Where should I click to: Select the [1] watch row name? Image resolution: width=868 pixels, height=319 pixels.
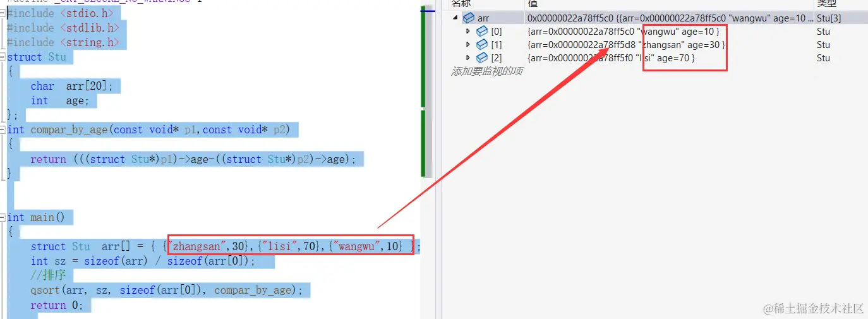[x=497, y=44]
